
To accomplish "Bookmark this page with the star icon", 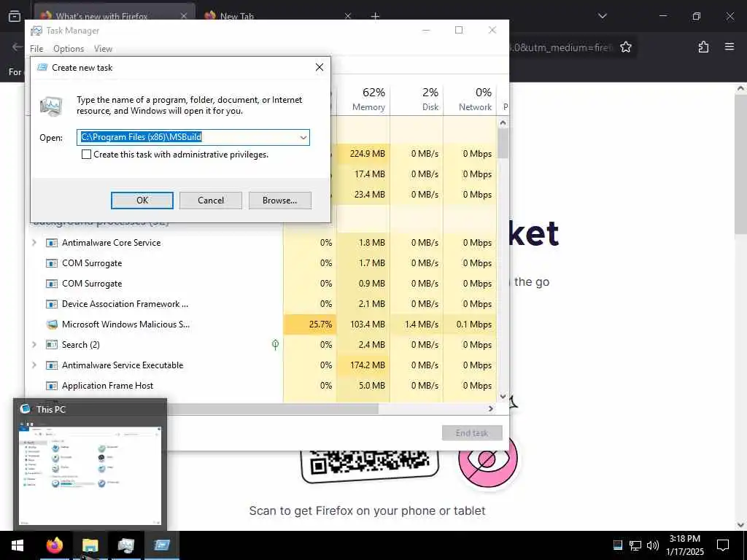I will (x=626, y=47).
